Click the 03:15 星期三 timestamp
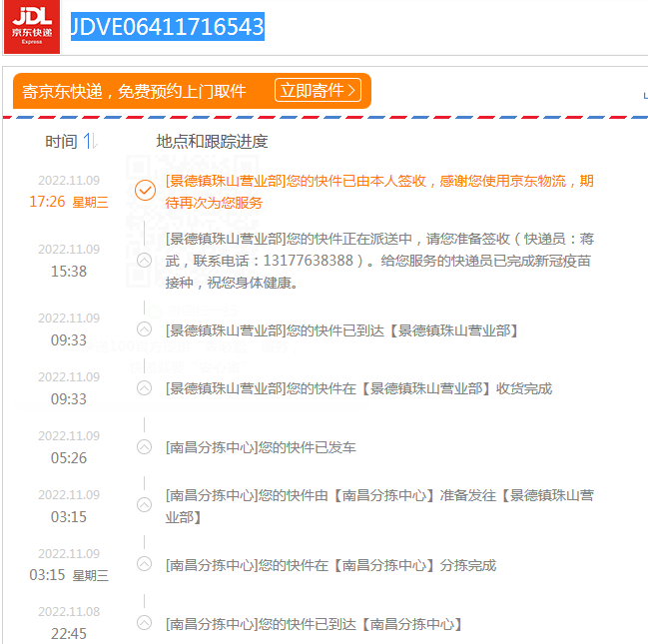The image size is (648, 644). (x=69, y=575)
